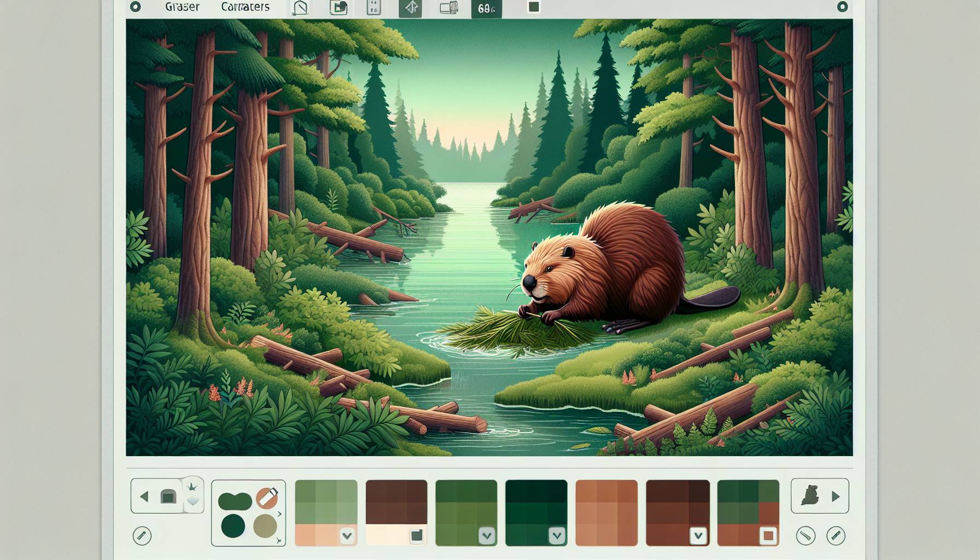Select the crop-shape tool in top toolbar
The image size is (980, 560).
coord(300,8)
